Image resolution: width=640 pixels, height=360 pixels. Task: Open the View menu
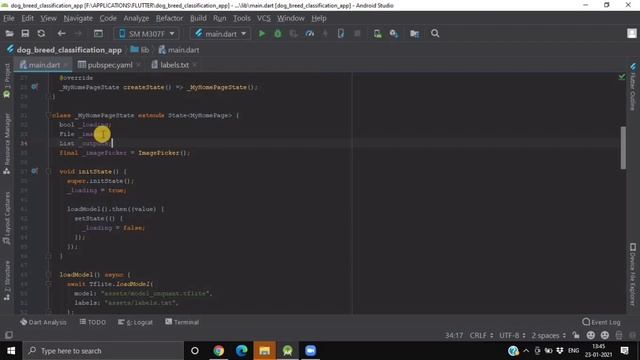point(48,18)
